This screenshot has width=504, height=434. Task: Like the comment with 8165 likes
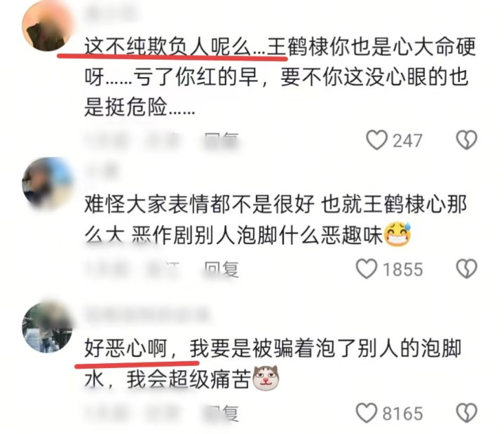pyautogui.click(x=367, y=413)
